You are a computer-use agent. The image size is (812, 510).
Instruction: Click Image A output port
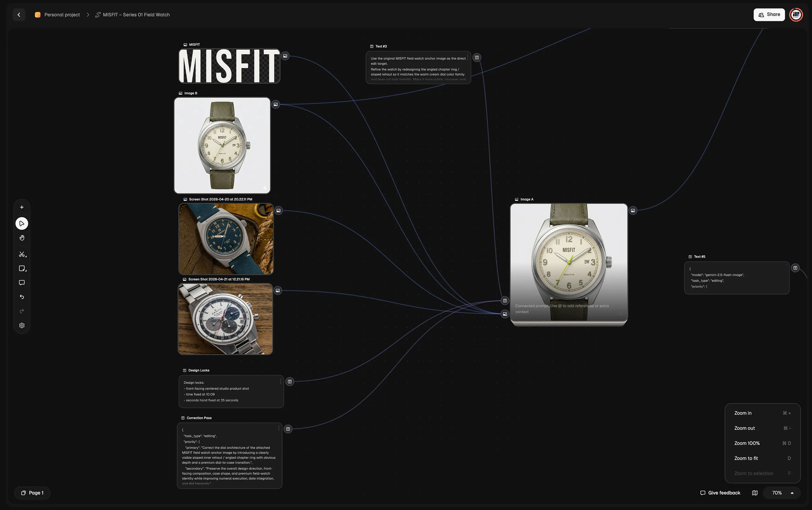633,211
